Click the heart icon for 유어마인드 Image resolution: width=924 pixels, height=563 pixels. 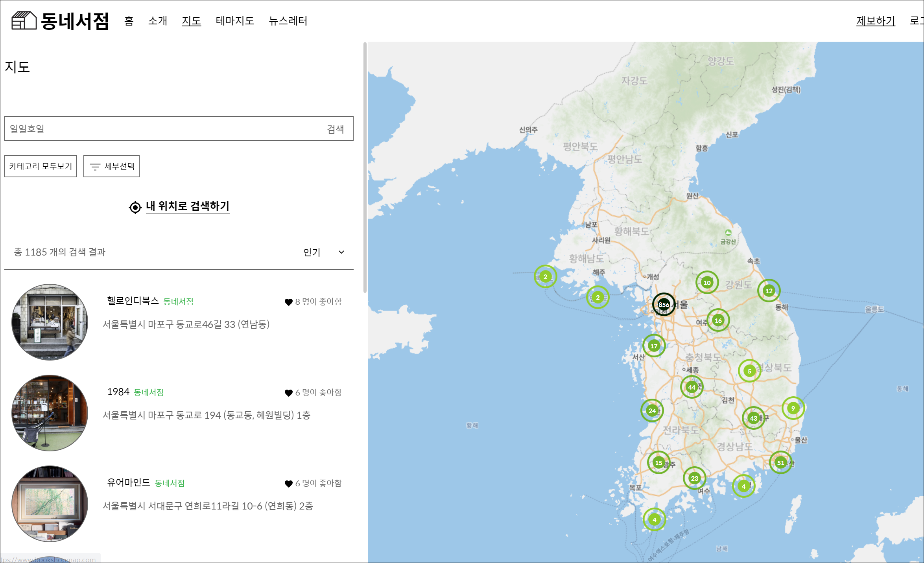288,484
